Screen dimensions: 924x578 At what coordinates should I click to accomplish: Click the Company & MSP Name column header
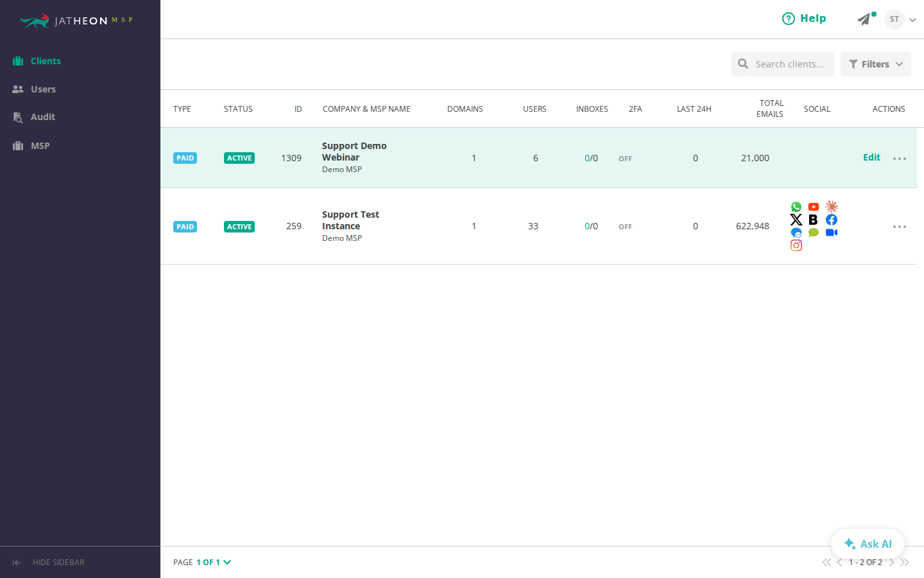(x=366, y=109)
